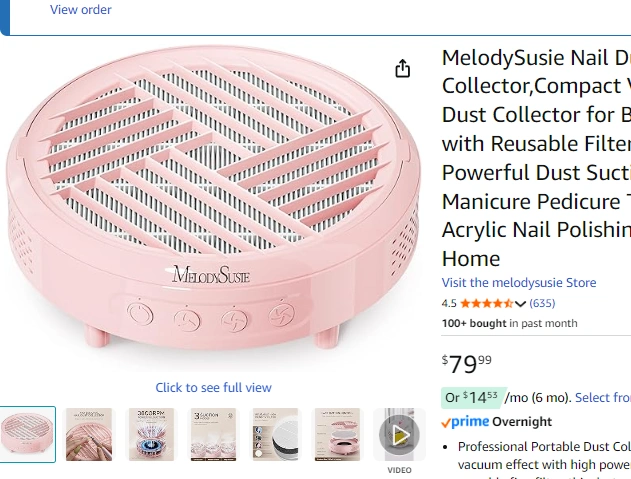The height and width of the screenshot is (479, 631).
Task: Select fifth thumbnail showing the white filter
Action: coord(275,434)
